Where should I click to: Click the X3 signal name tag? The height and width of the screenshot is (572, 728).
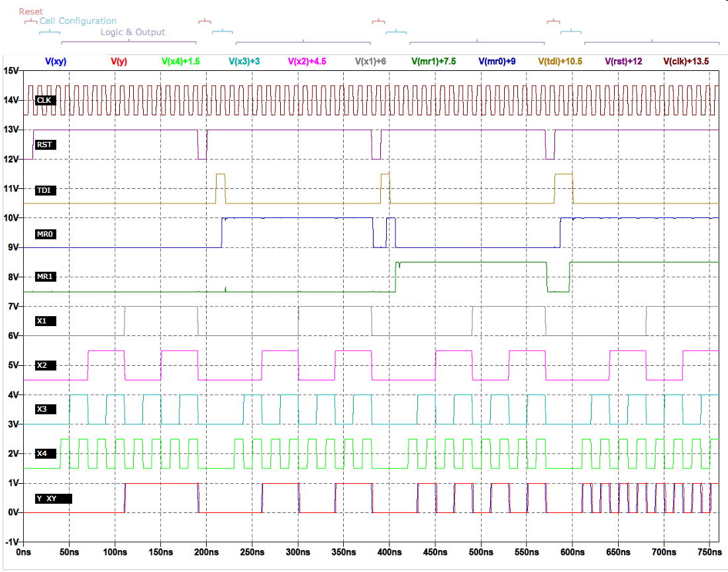pos(42,410)
